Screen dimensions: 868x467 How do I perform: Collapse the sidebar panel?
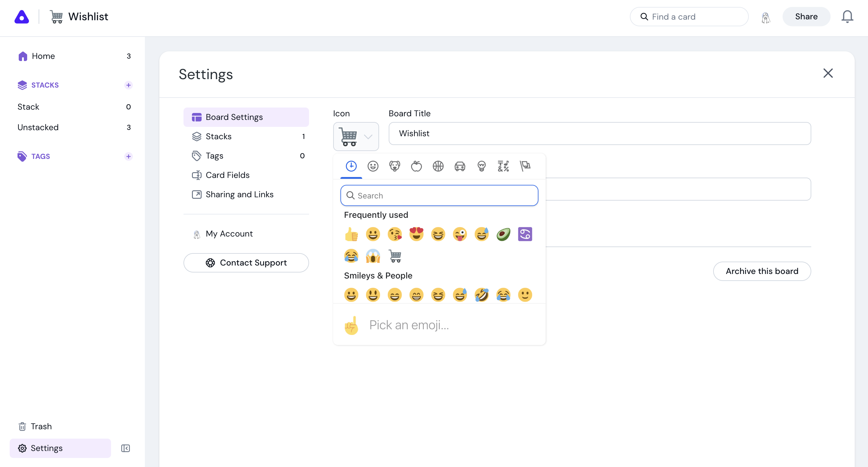point(125,448)
